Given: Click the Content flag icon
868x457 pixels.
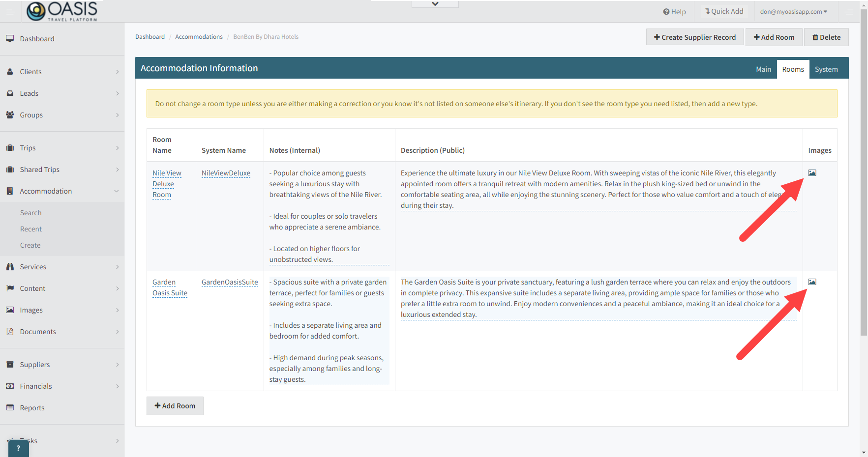Looking at the screenshot, I should pyautogui.click(x=10, y=288).
